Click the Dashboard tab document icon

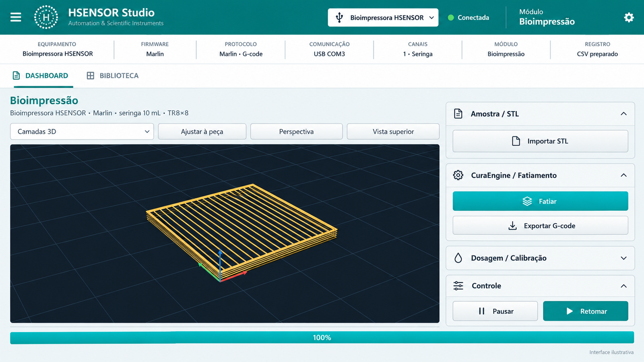click(x=16, y=76)
